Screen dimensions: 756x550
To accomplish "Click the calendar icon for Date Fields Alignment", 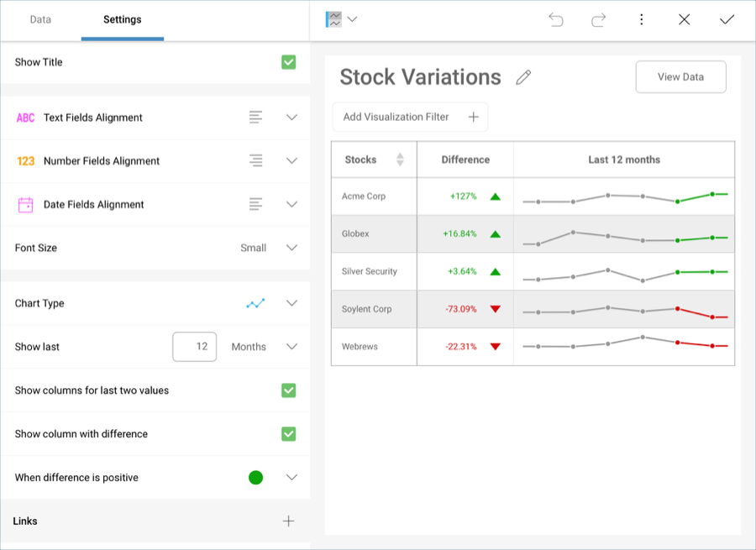I will point(23,204).
